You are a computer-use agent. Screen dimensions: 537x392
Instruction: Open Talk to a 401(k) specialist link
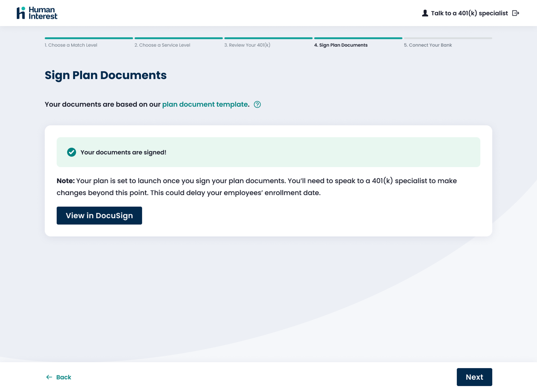point(469,13)
